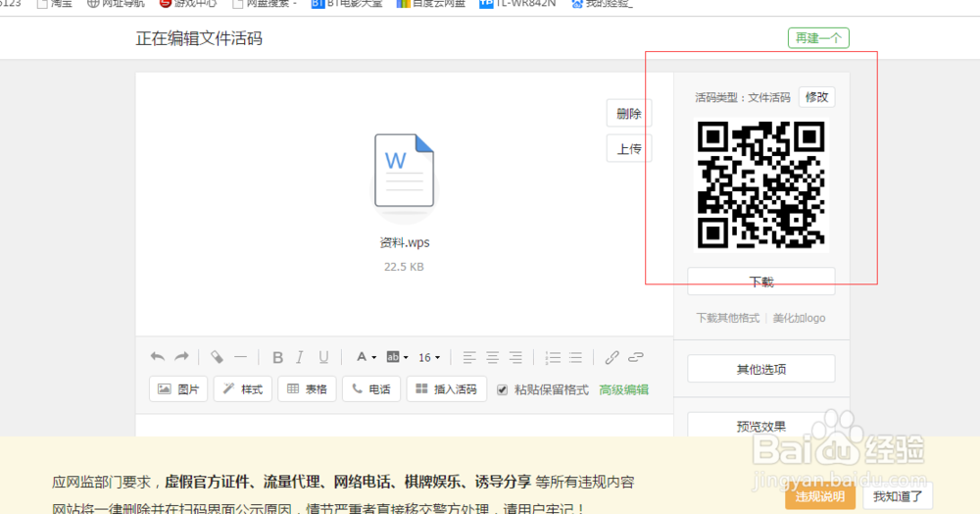Open the 美化加logo link

point(799,318)
